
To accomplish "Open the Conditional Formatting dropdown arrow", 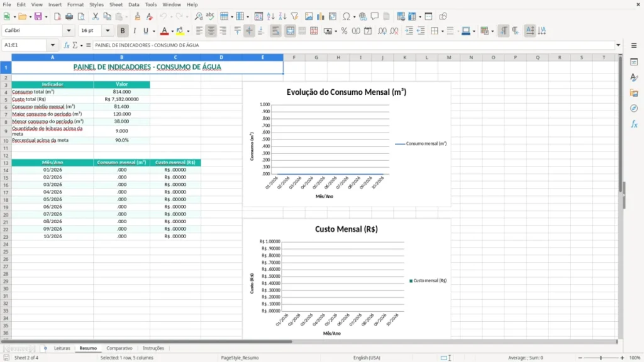I will click(x=492, y=31).
